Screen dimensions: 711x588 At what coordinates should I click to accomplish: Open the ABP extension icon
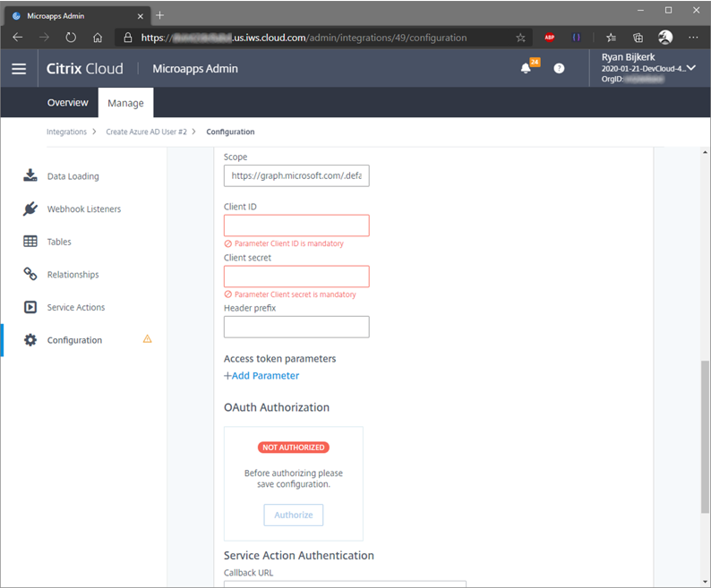tap(550, 38)
